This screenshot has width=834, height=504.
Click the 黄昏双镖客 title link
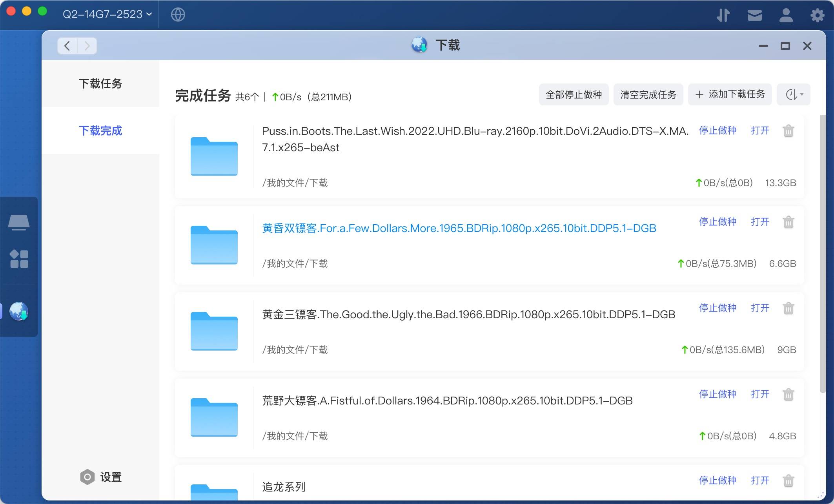pos(459,228)
